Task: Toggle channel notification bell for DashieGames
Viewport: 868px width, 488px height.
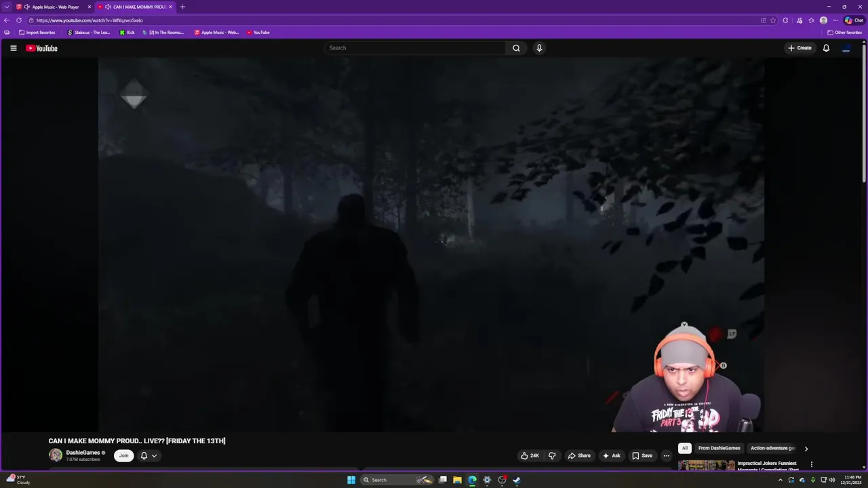Action: [144, 455]
